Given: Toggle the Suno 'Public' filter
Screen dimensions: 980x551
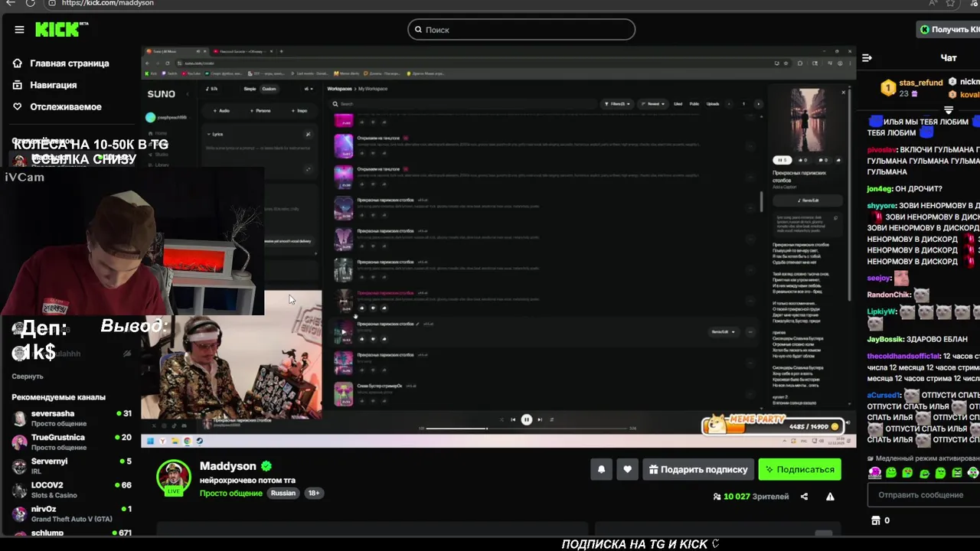Looking at the screenshot, I should [694, 104].
